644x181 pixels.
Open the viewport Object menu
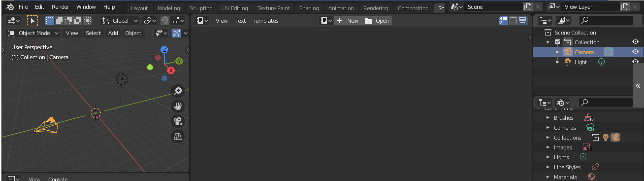133,33
